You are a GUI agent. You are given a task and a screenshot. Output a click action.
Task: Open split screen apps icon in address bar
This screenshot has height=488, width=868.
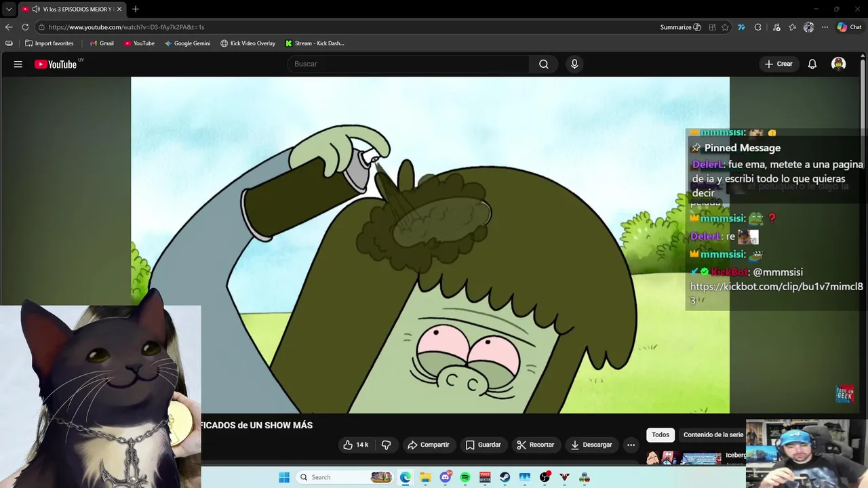[712, 27]
